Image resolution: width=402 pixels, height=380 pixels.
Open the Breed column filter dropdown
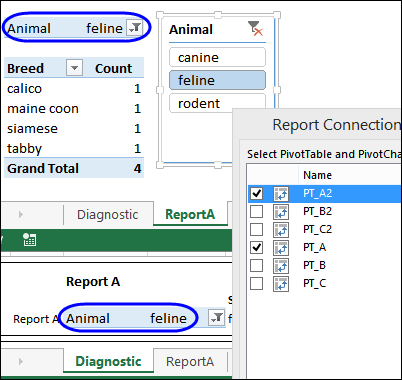[74, 68]
